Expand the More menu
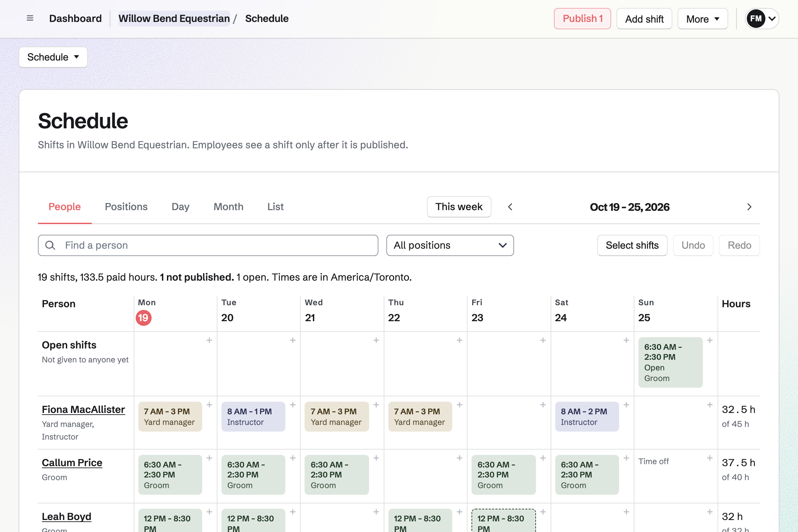Viewport: 798px width, 532px height. (x=702, y=19)
